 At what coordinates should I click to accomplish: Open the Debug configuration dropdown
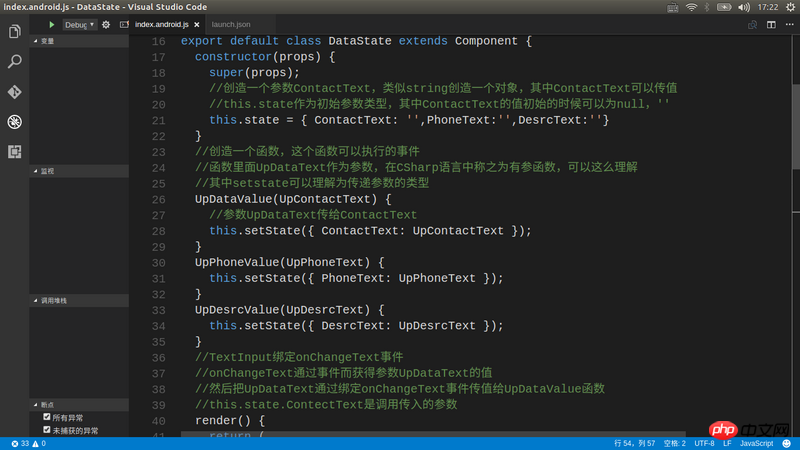tap(80, 24)
